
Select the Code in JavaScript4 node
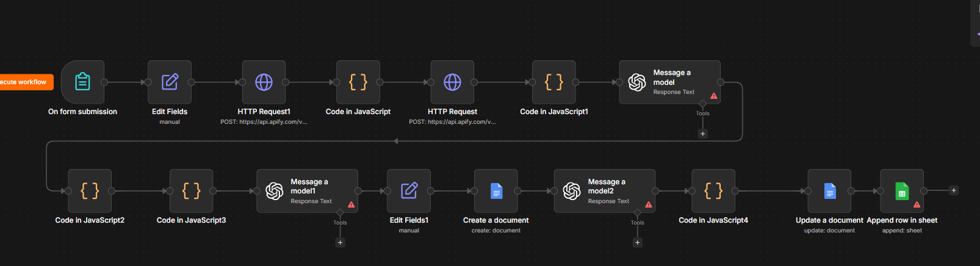click(713, 191)
